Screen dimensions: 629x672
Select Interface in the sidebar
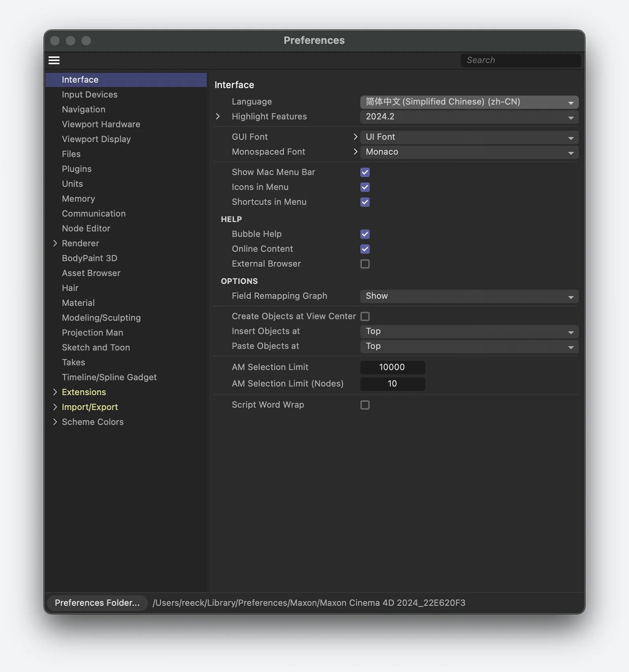click(126, 79)
